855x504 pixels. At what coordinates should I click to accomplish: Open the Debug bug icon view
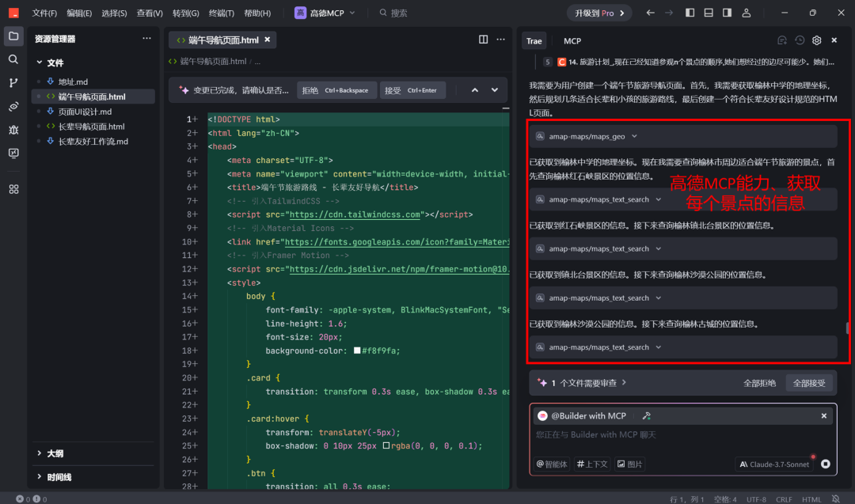click(13, 130)
